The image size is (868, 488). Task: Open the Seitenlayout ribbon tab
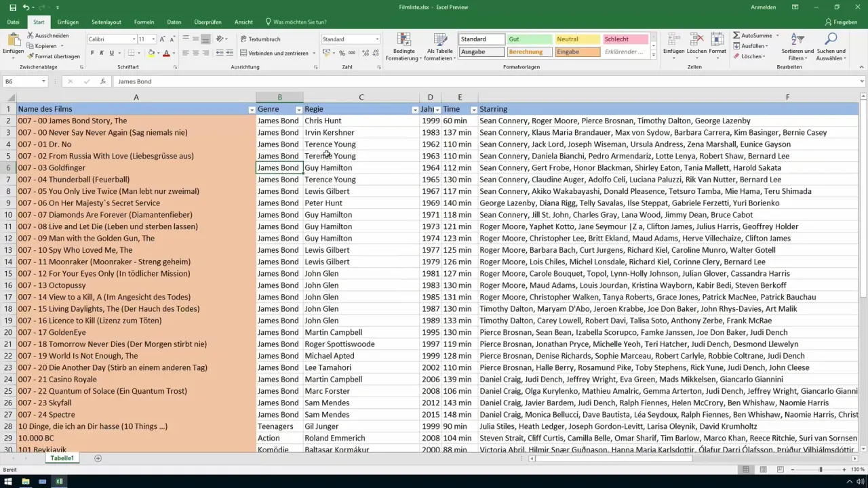(106, 22)
